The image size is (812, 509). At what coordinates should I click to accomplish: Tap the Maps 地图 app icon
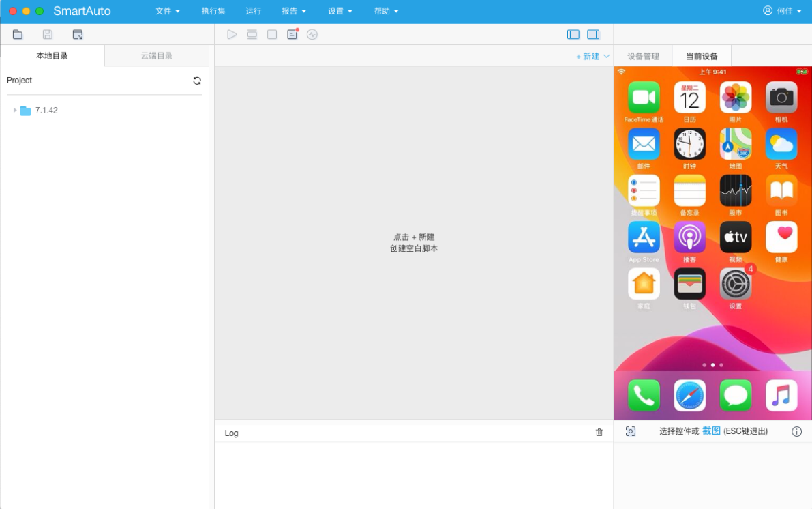[736, 144]
